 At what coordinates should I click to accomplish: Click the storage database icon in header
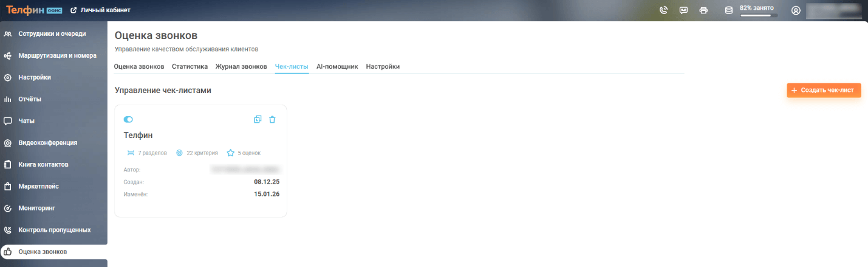729,10
